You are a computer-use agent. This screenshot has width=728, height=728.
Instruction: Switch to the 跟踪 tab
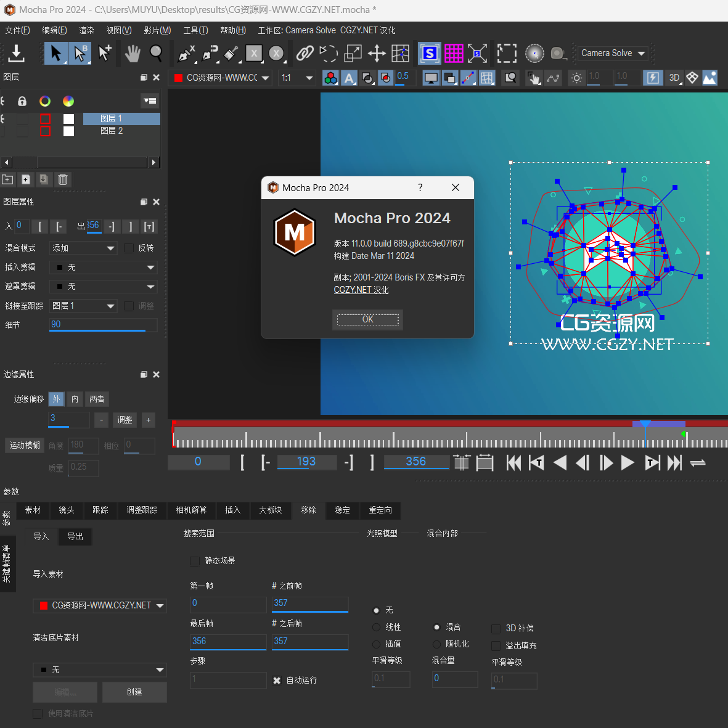click(x=100, y=510)
